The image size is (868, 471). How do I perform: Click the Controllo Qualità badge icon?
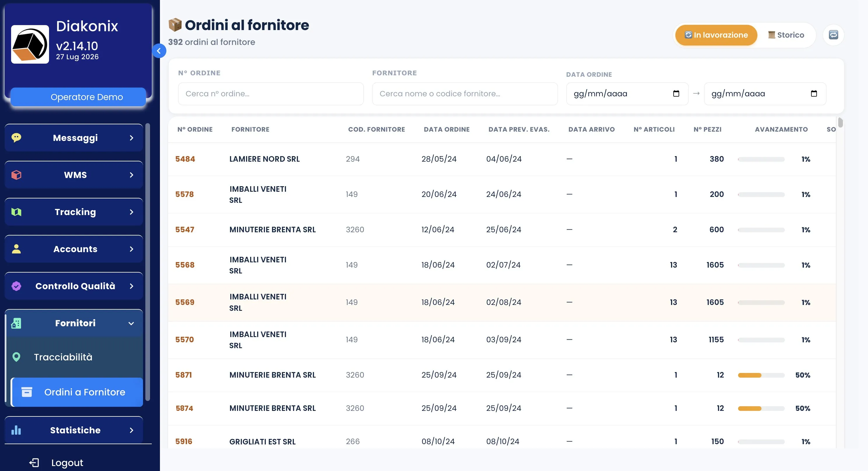[16, 286]
